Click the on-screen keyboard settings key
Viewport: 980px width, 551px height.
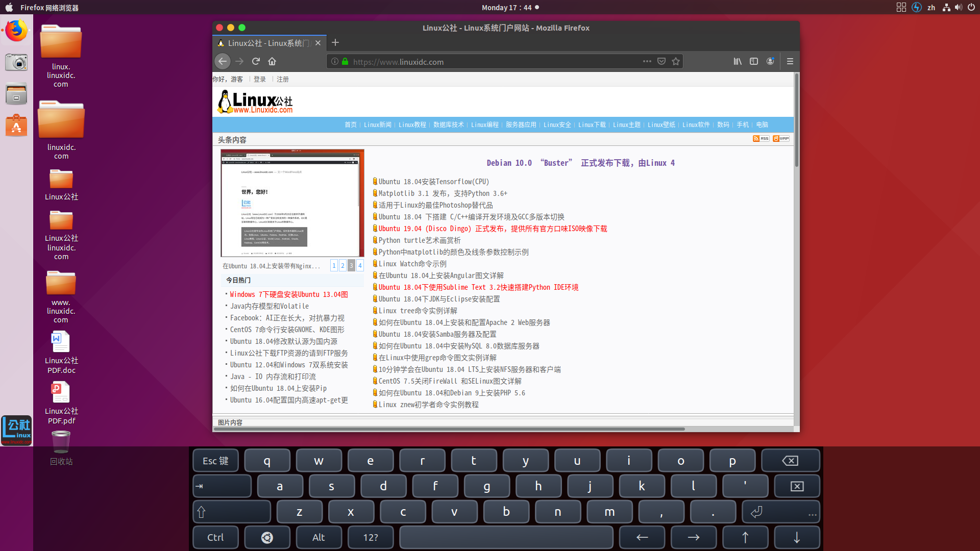click(267, 537)
